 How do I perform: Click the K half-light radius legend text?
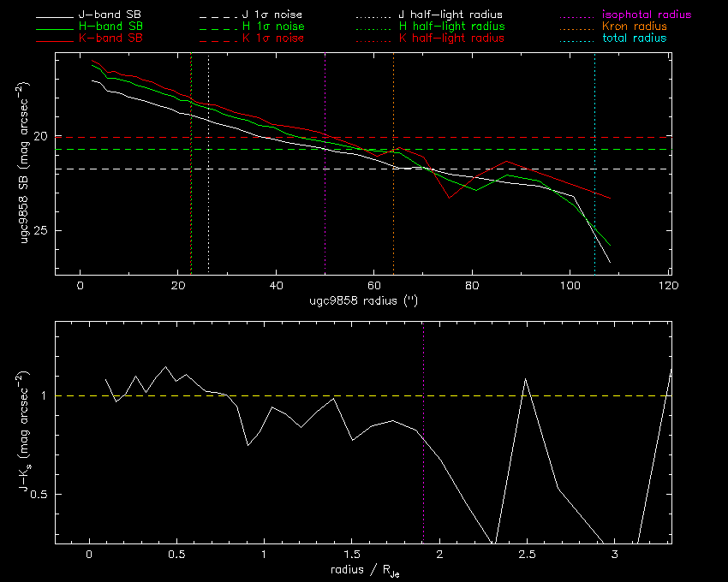pyautogui.click(x=451, y=38)
